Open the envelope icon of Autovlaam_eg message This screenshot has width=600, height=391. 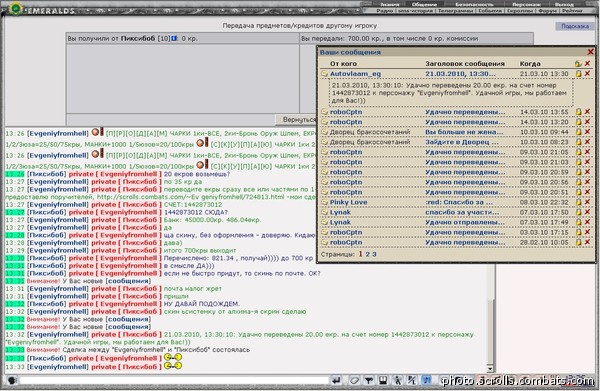(324, 73)
